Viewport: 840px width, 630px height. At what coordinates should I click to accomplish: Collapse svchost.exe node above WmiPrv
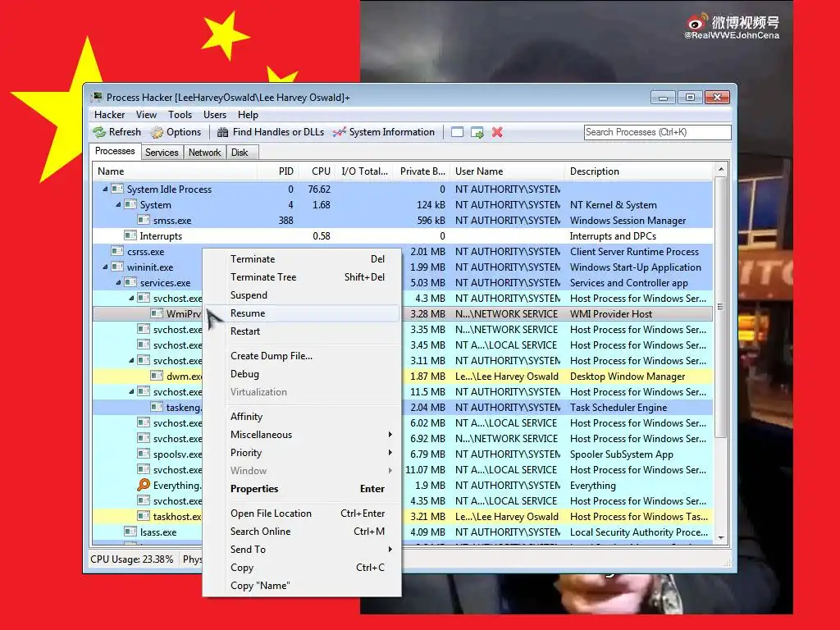131,298
